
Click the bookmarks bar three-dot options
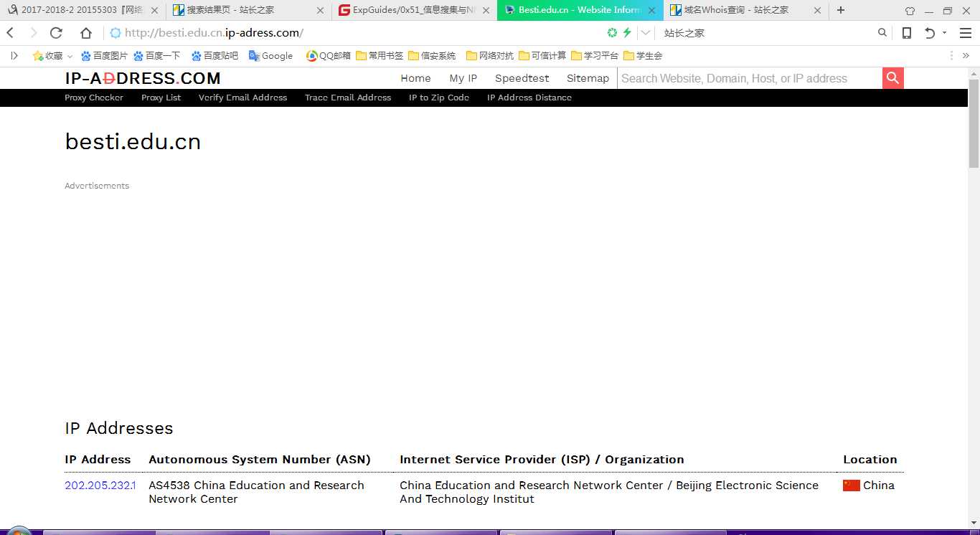(952, 56)
